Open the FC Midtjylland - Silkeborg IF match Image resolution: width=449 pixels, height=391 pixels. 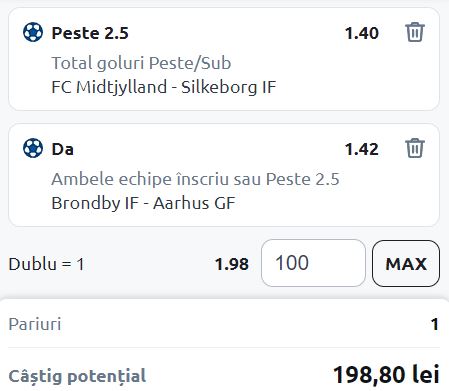coord(164,87)
